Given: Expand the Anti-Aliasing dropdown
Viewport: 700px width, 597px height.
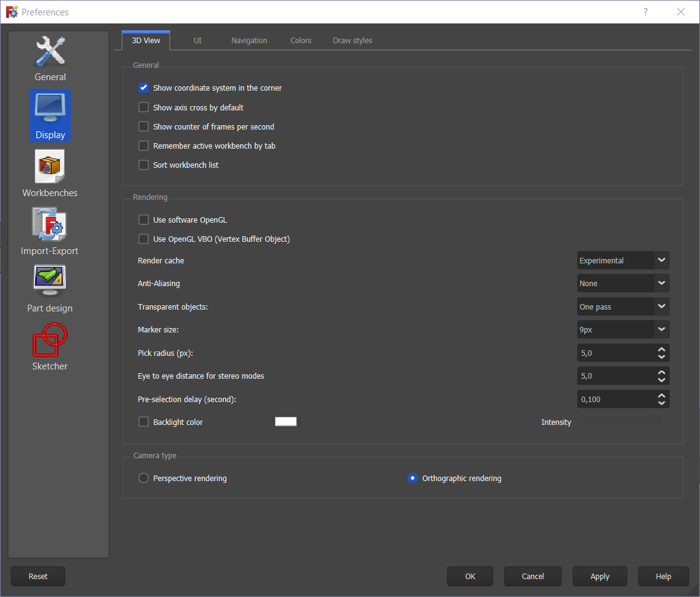Looking at the screenshot, I should click(x=623, y=283).
